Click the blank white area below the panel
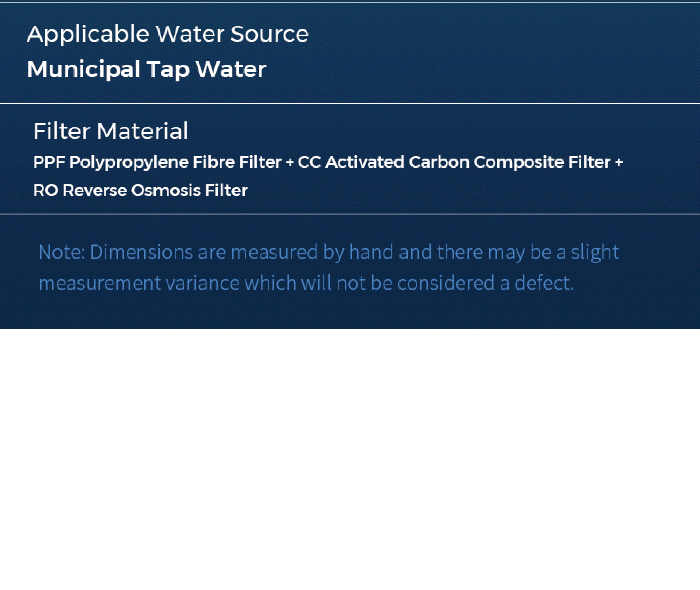This screenshot has height=590, width=700. 350,458
